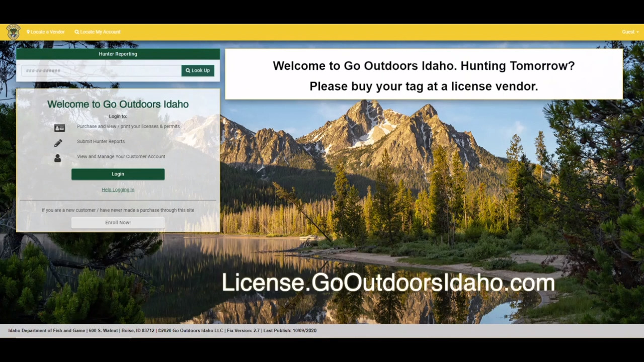Click the license card icon
The height and width of the screenshot is (362, 644).
59,128
